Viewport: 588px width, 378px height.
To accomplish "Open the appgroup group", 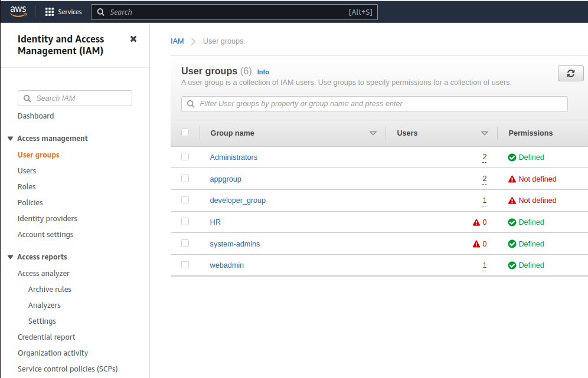I will coord(226,179).
